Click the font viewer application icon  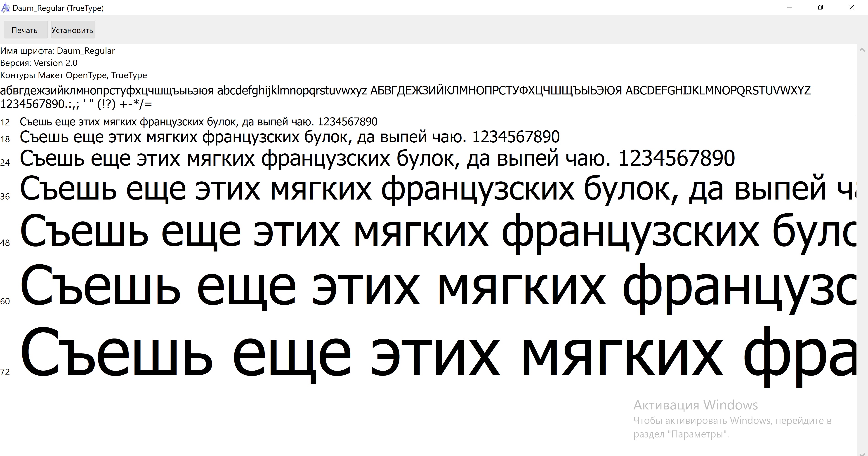pyautogui.click(x=5, y=7)
